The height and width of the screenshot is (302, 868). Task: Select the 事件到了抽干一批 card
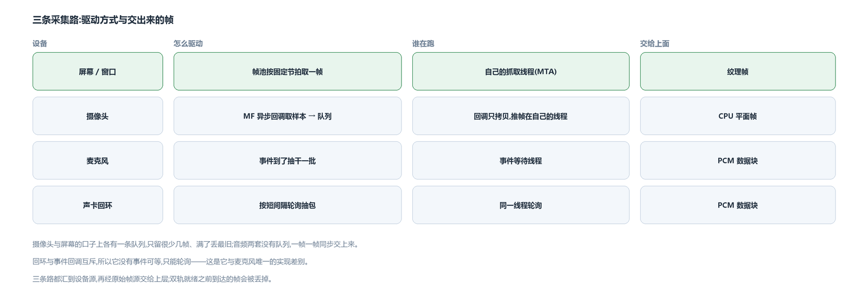288,160
